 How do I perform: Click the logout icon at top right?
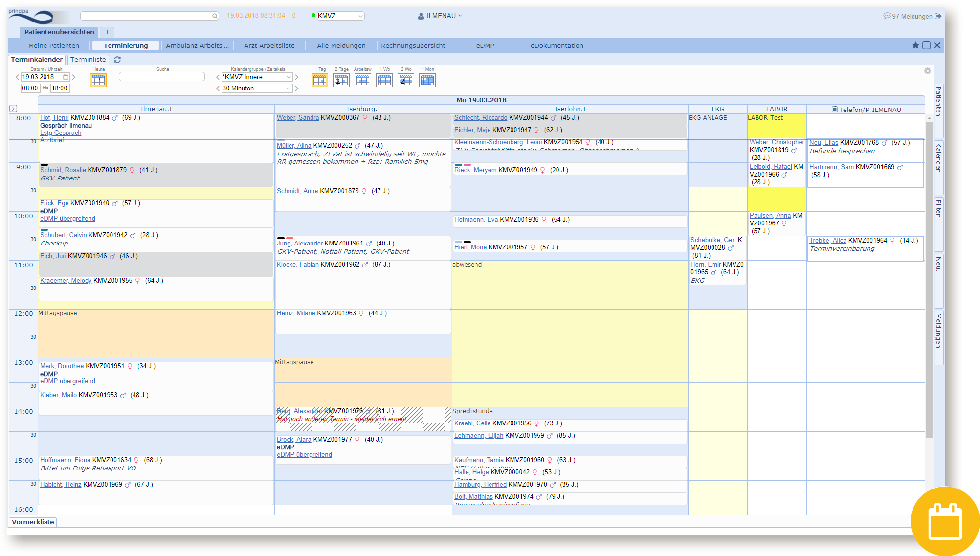click(938, 16)
